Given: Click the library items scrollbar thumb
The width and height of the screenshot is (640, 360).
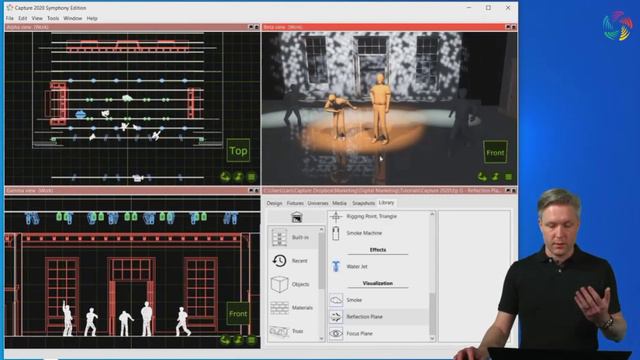Looking at the screenshot, I should 432,313.
